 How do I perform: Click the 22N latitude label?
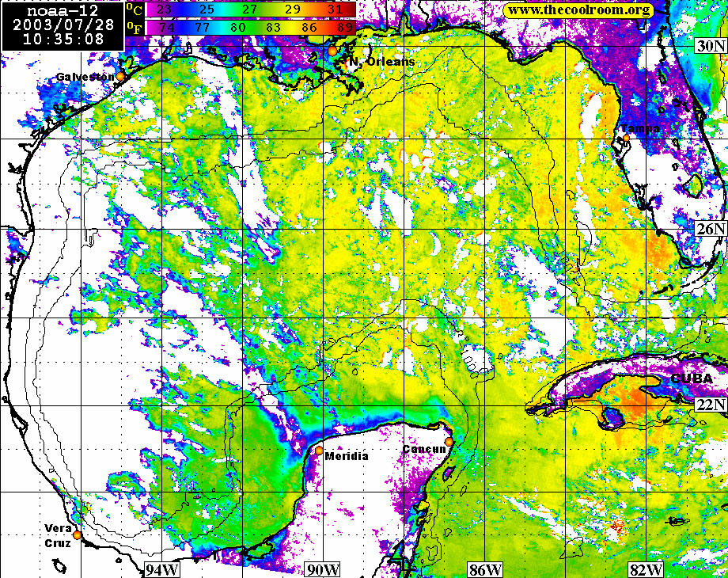pyautogui.click(x=711, y=405)
